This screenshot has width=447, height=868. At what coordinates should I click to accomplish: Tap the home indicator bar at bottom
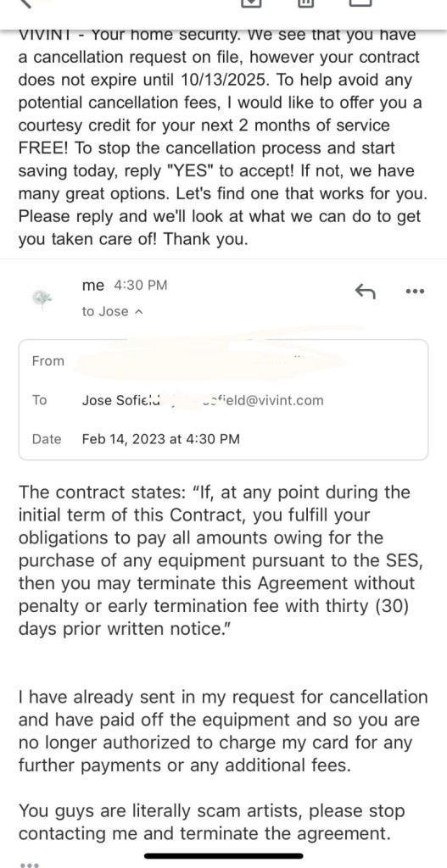[x=224, y=856]
